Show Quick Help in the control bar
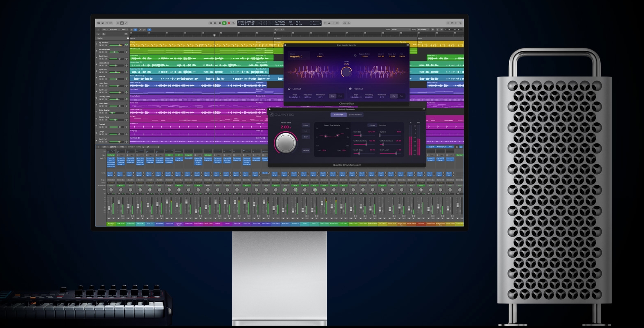644x328 pixels. coord(107,23)
